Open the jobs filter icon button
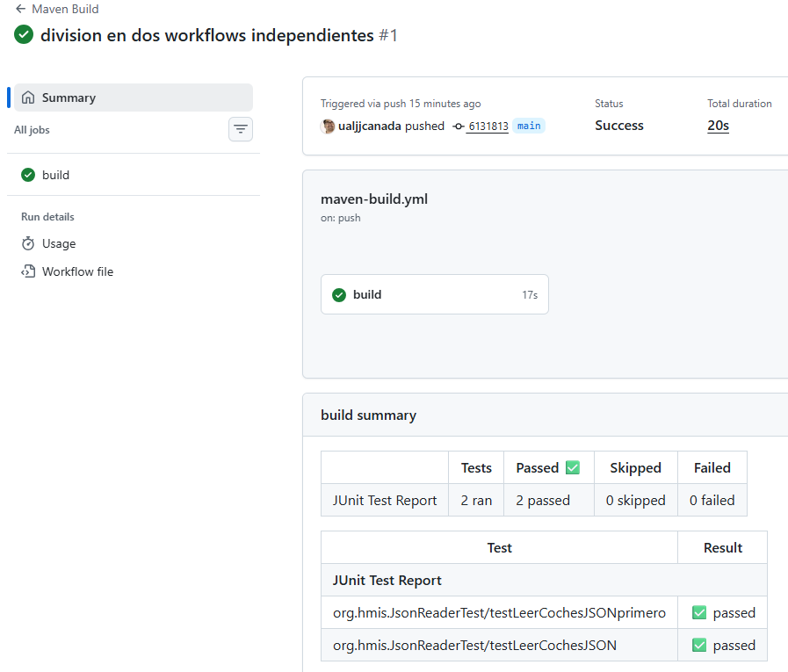The width and height of the screenshot is (788, 672). click(x=241, y=129)
